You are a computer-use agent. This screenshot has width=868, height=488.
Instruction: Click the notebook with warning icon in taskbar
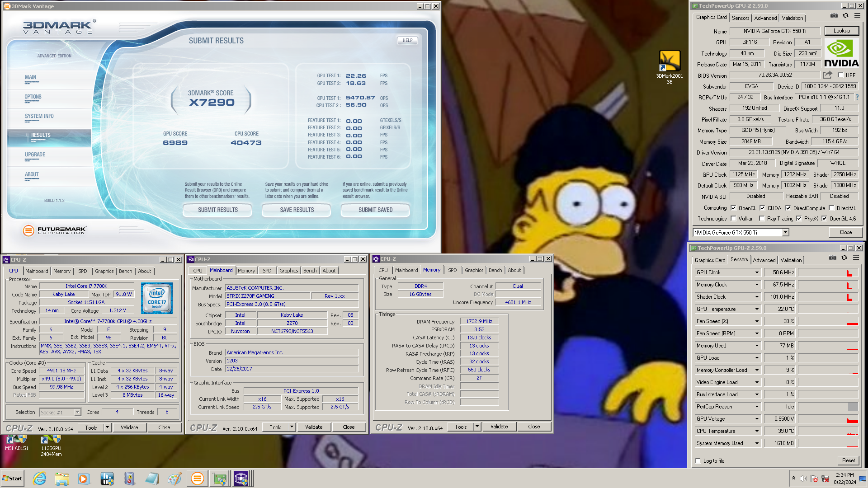(x=129, y=479)
